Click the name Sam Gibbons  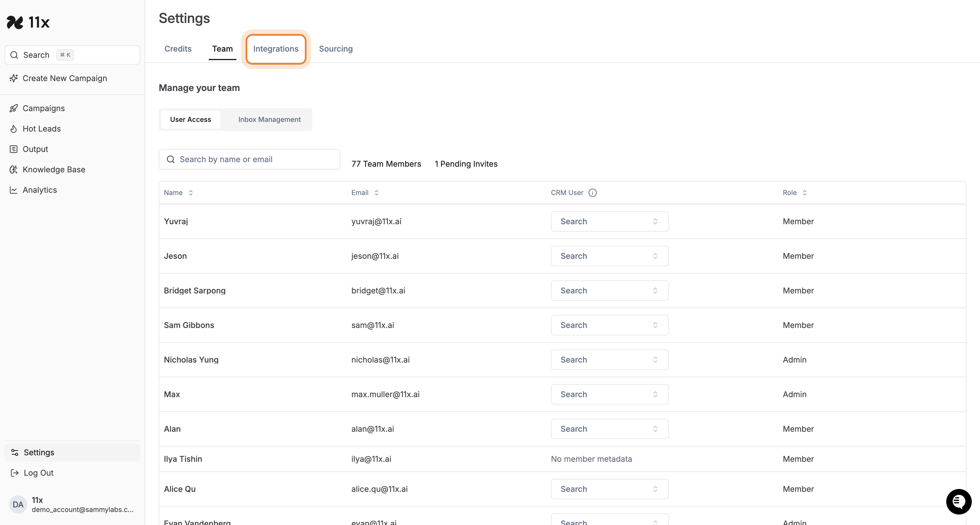point(189,325)
